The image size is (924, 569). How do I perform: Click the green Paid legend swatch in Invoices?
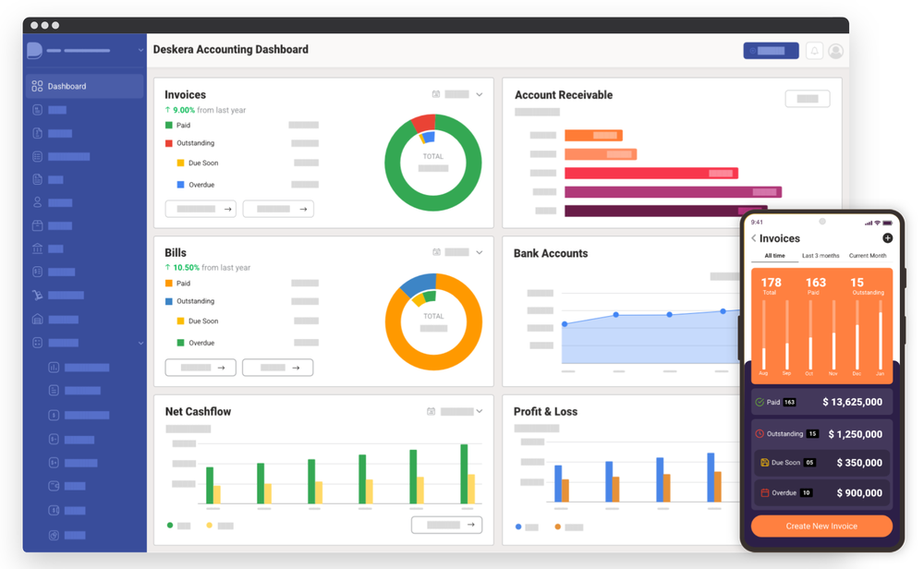pos(168,125)
